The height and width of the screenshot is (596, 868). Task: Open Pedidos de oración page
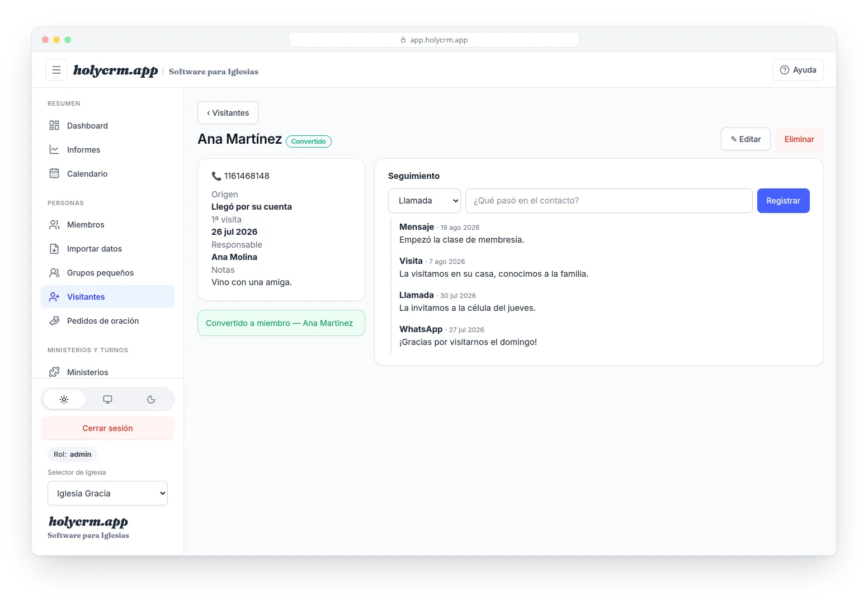point(107,320)
